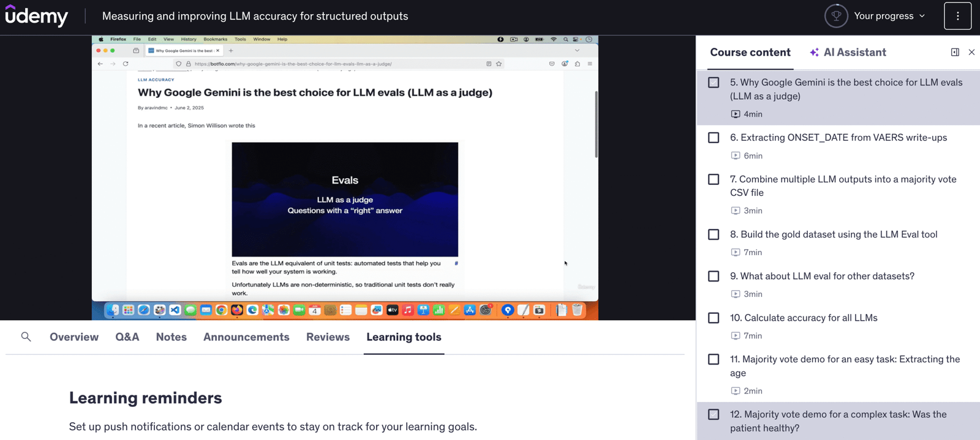Click video icon of lecture 11
The height and width of the screenshot is (440, 980).
(735, 390)
